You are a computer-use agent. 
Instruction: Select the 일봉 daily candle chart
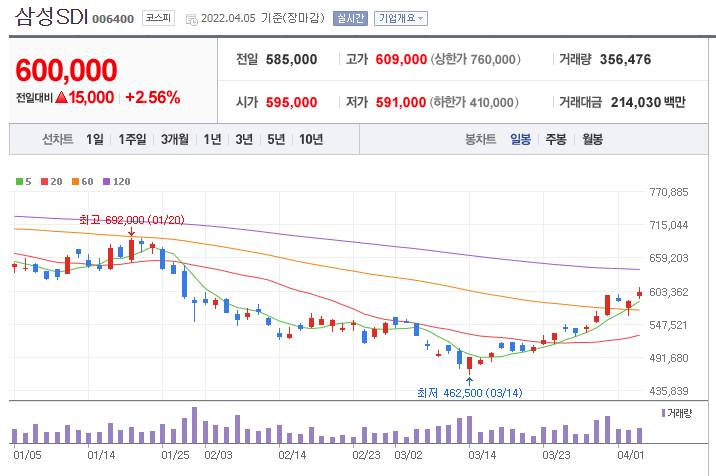[521, 139]
